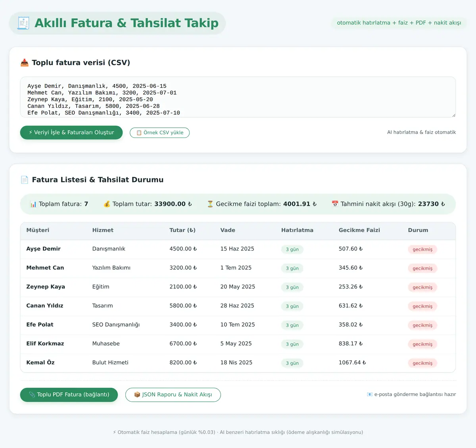Viewport: 476px width, 448px height.
Task: Select customer name 'Elif Korkmaz' in table
Action: pos(45,344)
